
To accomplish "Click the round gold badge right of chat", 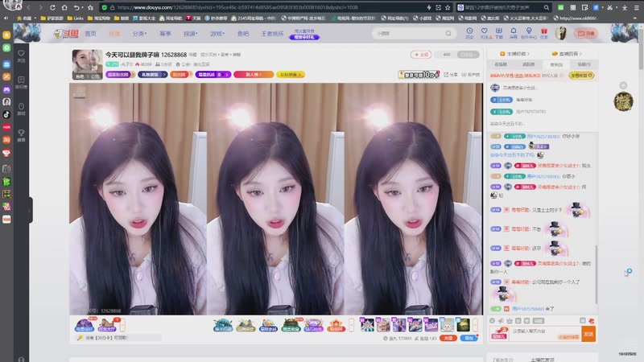I will click(x=623, y=101).
